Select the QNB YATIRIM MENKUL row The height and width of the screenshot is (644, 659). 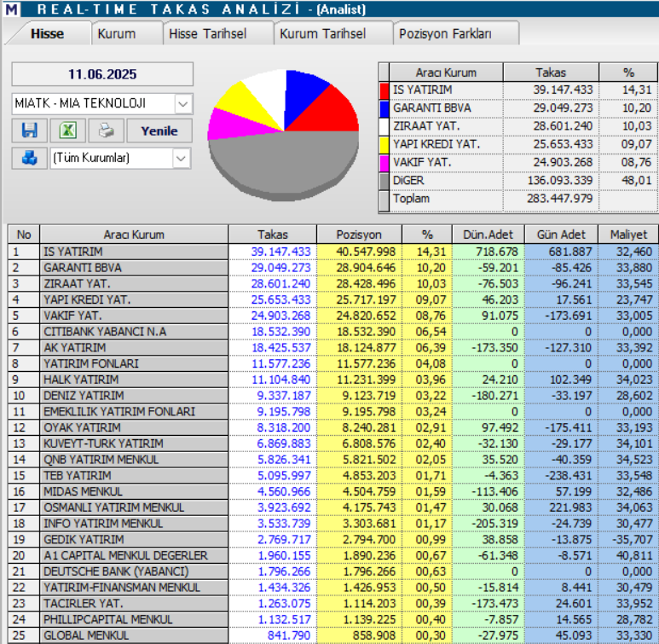point(333,460)
